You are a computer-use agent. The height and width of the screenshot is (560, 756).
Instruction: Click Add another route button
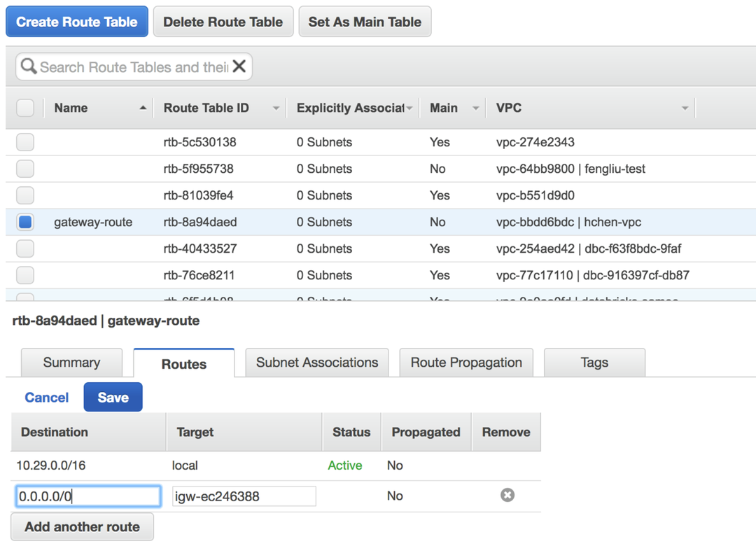[x=82, y=527]
